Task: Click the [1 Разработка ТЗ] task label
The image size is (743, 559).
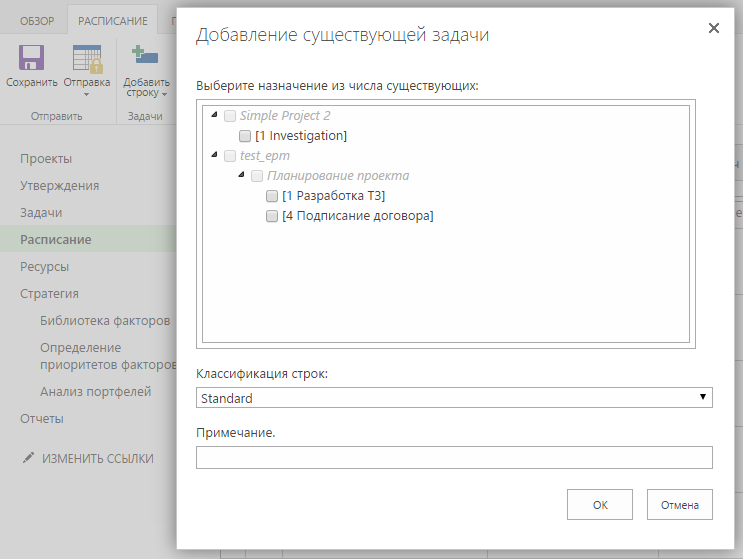Action: coord(334,196)
